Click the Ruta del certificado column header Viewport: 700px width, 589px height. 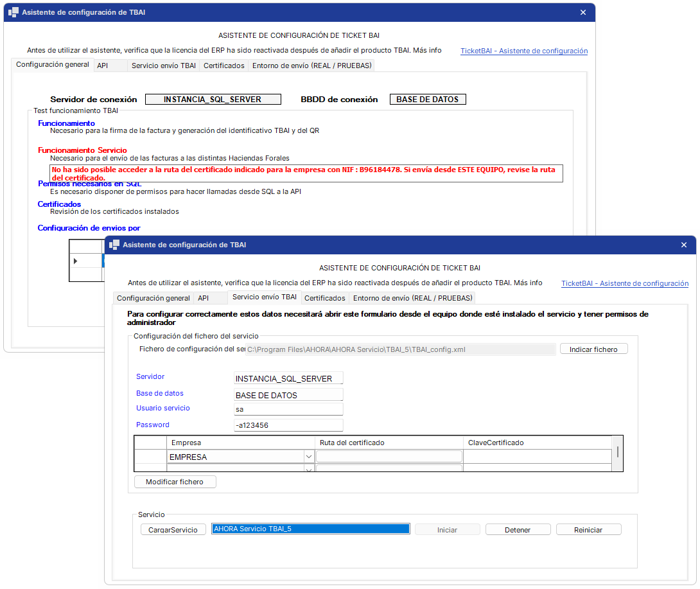pos(389,443)
